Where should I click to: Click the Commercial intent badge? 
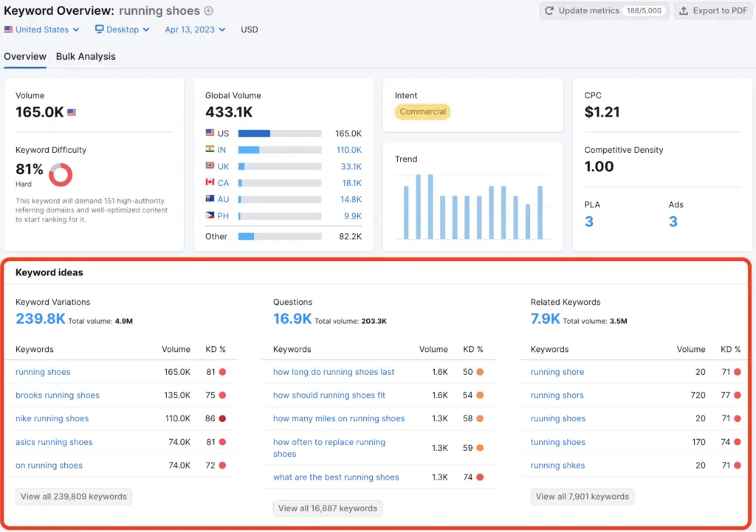pyautogui.click(x=422, y=111)
